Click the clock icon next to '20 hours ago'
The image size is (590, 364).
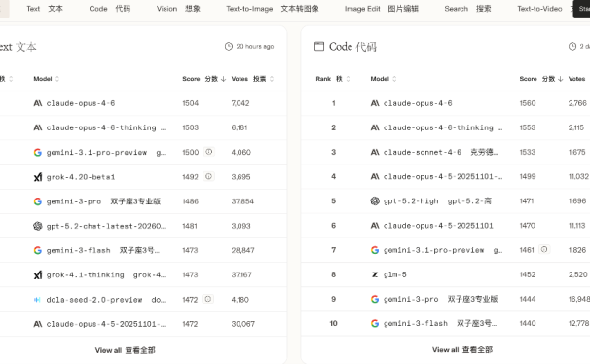point(229,47)
